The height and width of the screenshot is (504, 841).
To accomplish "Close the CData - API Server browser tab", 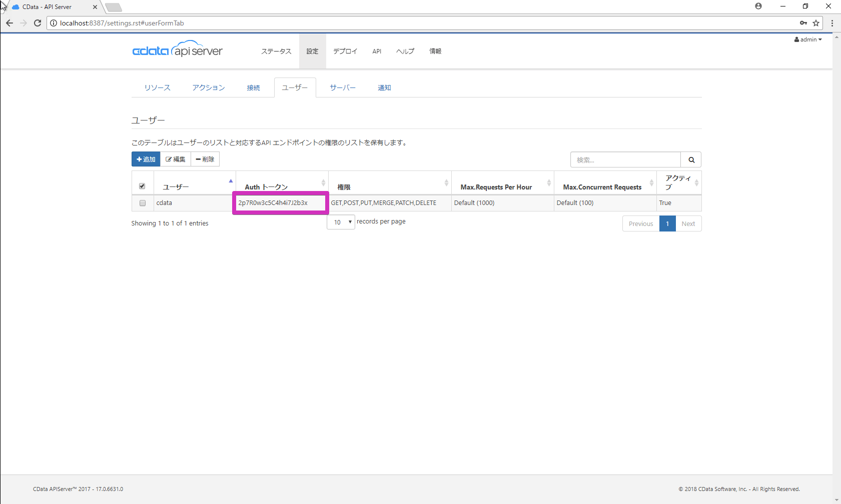I will point(95,7).
